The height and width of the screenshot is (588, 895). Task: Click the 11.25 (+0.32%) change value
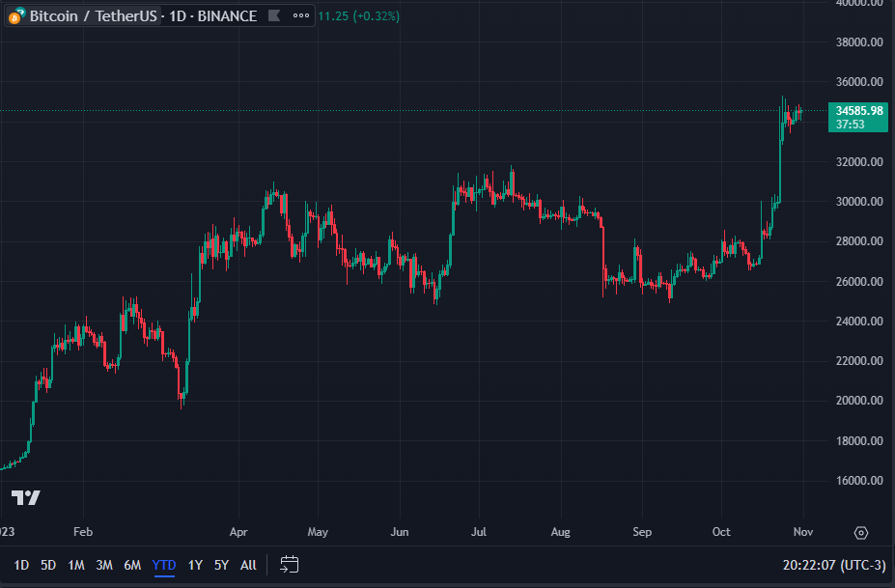tap(358, 16)
